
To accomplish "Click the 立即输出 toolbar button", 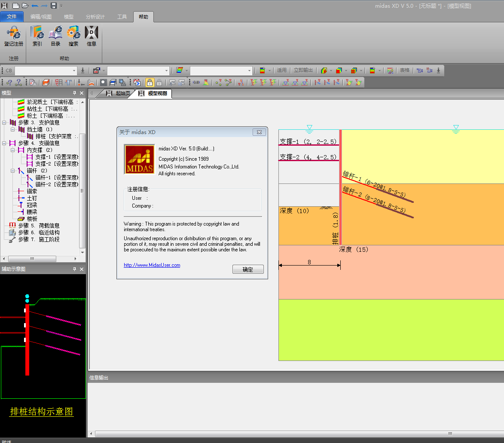I will (303, 70).
